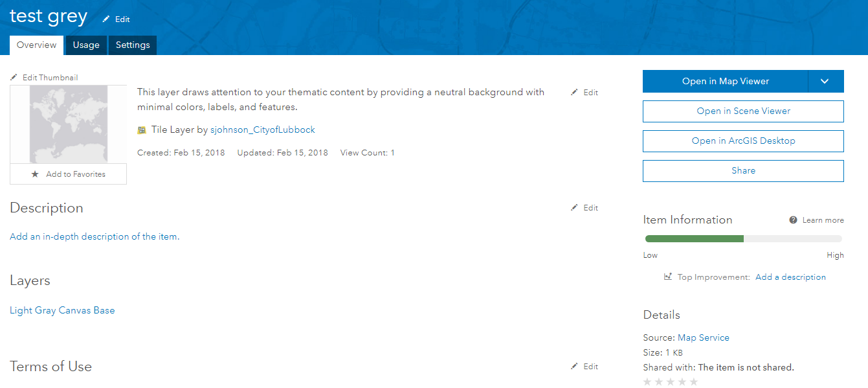Rate the item with the first star
Image resolution: width=868 pixels, height=388 pixels.
(647, 382)
